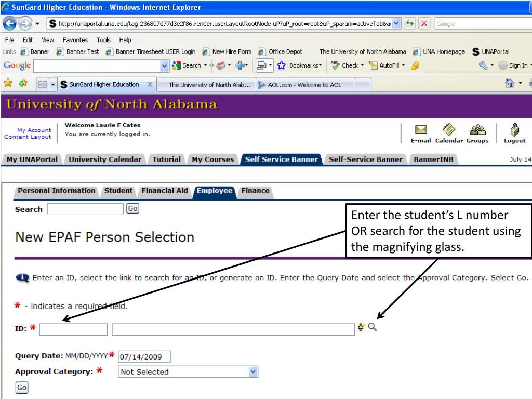Screen dimensions: 532x399
Task: Open the Tools menu
Action: 103,39
